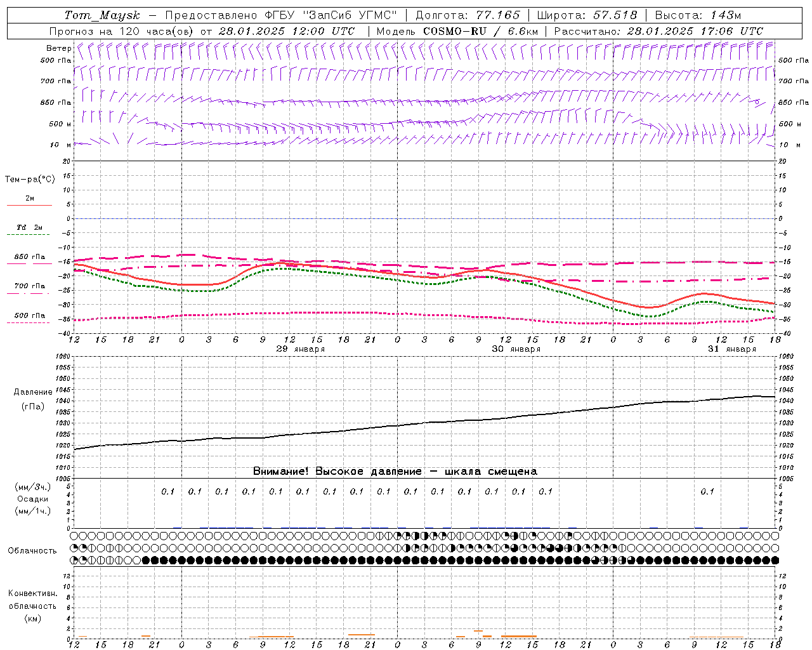812x650 pixels.
Task: Select the 'Широта: 57.518' header text
Action: (587, 15)
